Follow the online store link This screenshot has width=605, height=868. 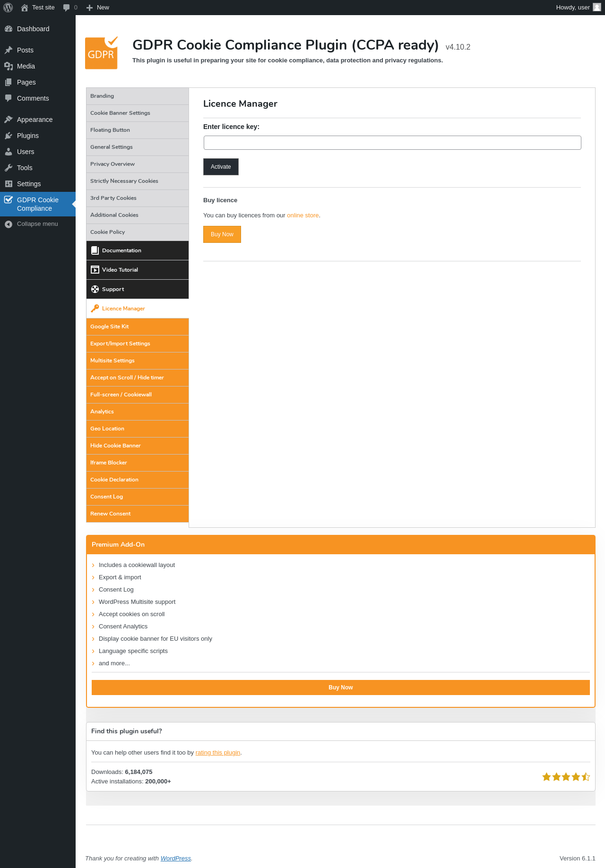point(303,215)
